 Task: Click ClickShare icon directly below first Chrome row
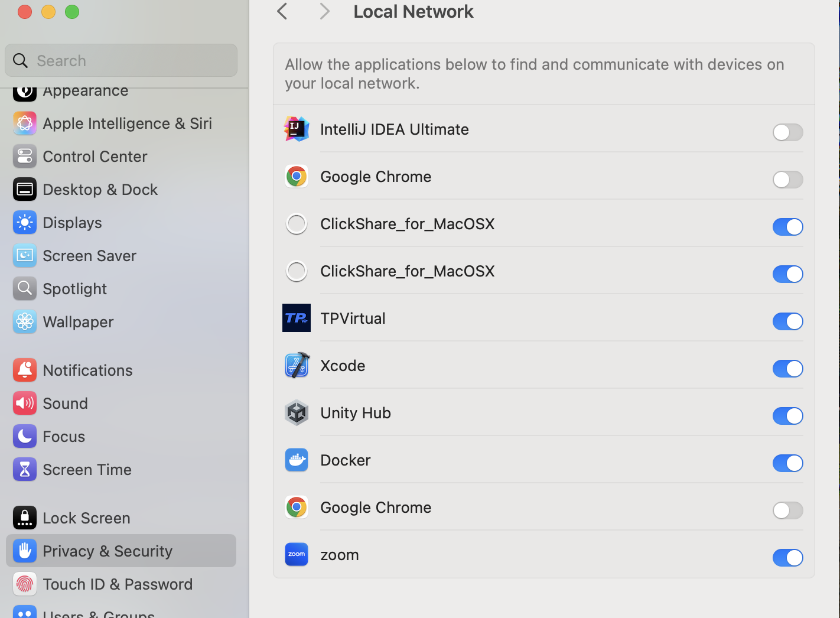(297, 224)
